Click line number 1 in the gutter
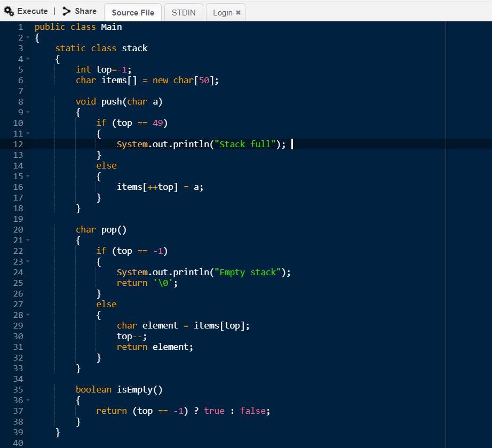 [x=21, y=27]
